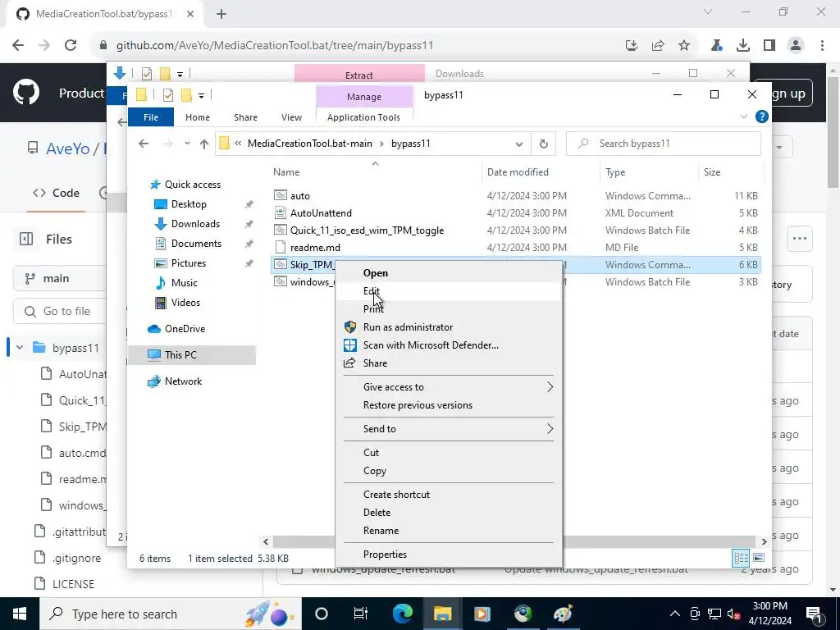Open Chrome downloads icon

[x=743, y=46]
